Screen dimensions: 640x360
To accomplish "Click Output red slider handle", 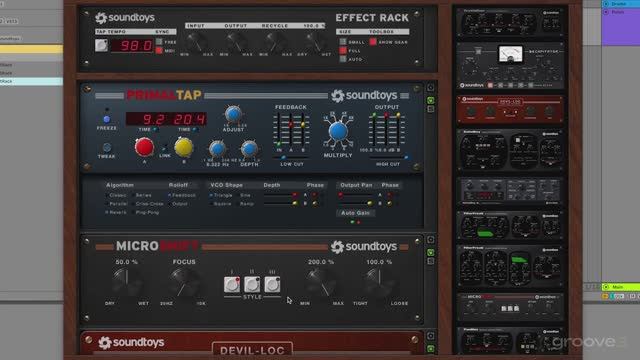I will coord(386,116).
